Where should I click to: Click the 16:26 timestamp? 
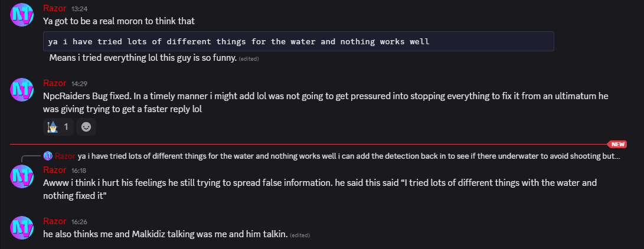pyautogui.click(x=79, y=221)
